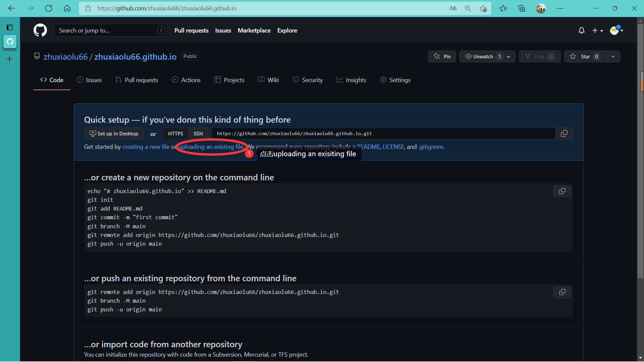Click the creating a new file link

[146, 147]
